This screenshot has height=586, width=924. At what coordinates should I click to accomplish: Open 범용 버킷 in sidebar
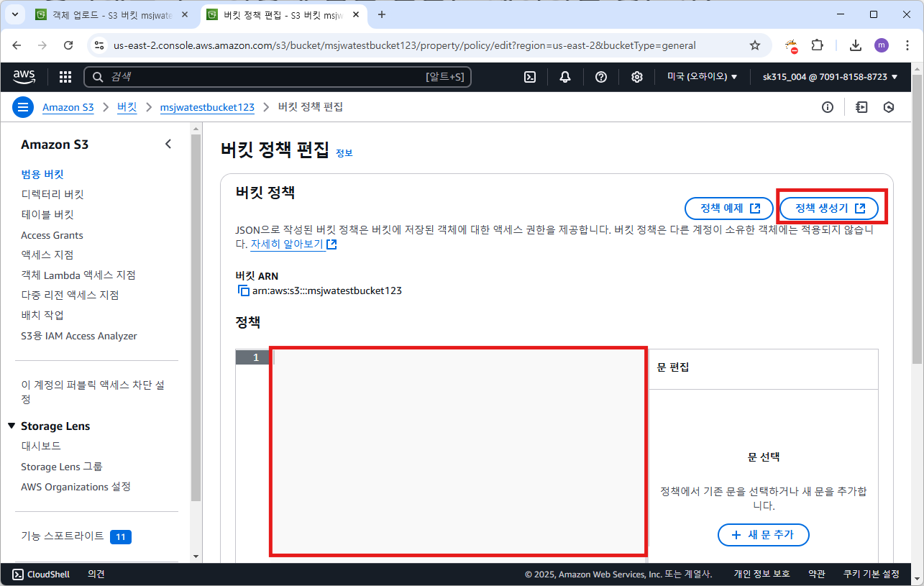coord(42,174)
